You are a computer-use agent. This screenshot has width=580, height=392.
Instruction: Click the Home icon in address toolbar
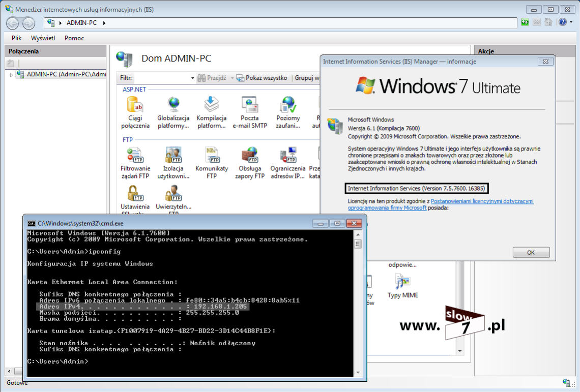coord(548,22)
